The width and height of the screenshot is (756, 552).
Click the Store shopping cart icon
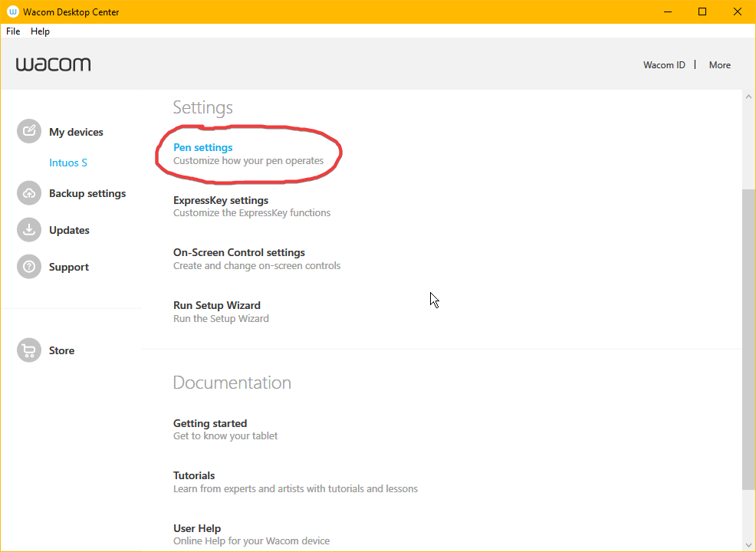point(29,350)
